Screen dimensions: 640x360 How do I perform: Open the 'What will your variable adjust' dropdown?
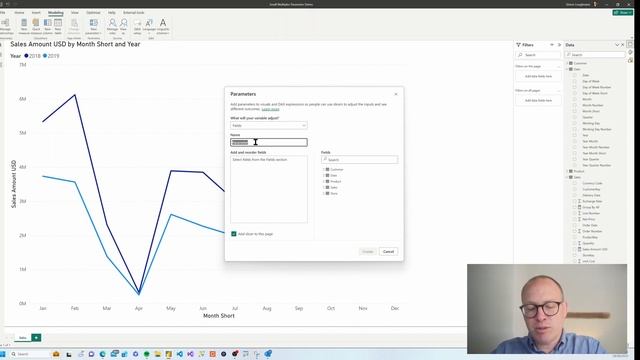tap(269, 125)
